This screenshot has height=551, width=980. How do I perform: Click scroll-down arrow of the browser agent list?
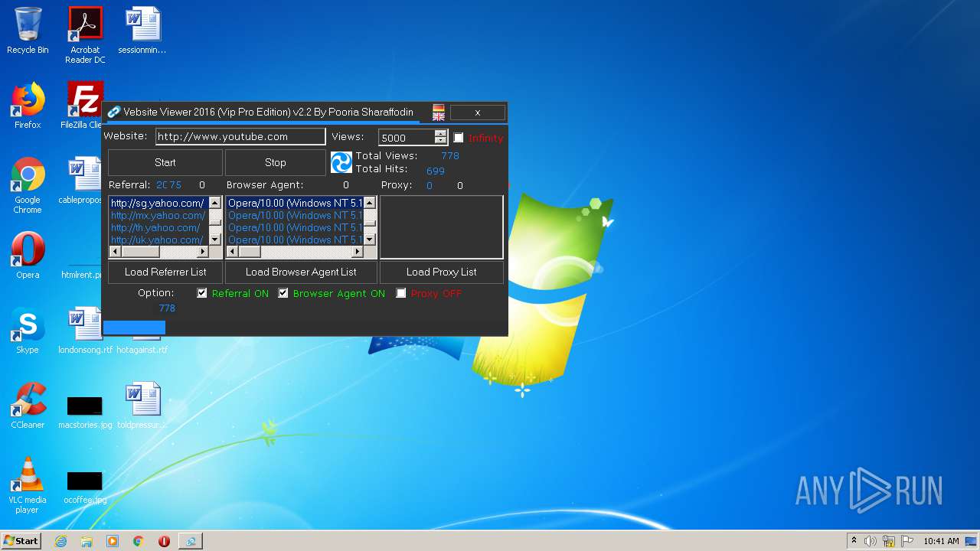[x=370, y=240]
